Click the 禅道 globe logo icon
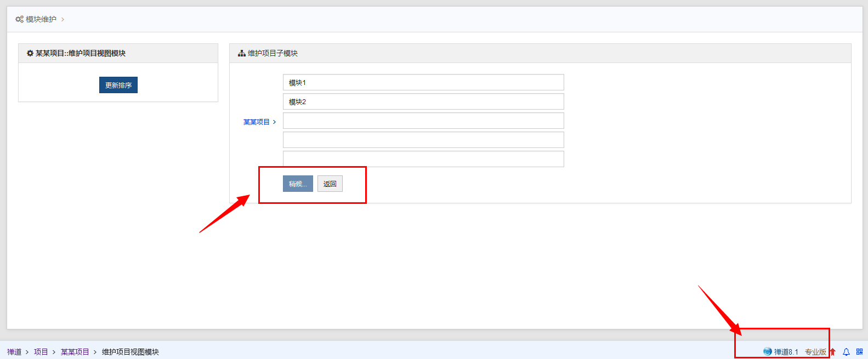868x359 pixels. (768, 351)
